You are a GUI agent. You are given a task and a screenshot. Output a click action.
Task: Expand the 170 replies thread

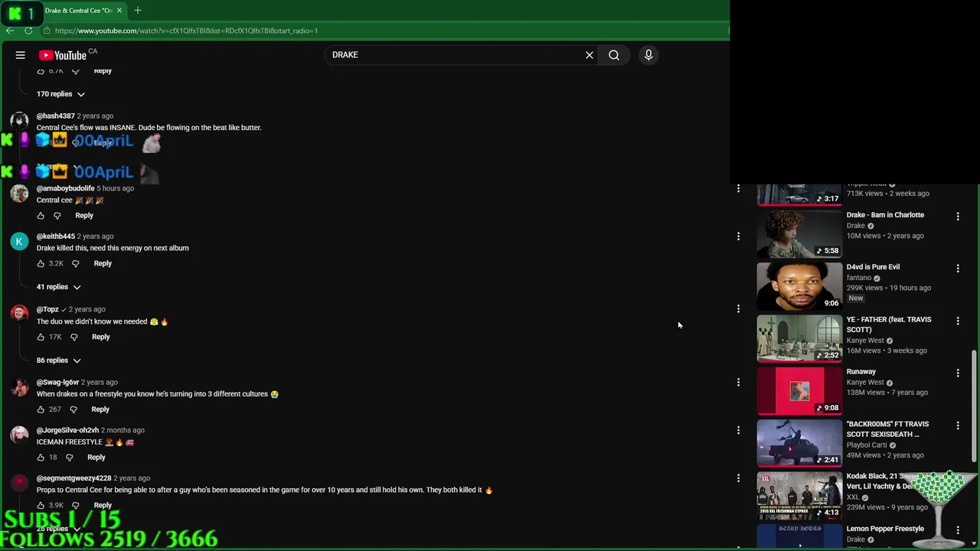(60, 94)
